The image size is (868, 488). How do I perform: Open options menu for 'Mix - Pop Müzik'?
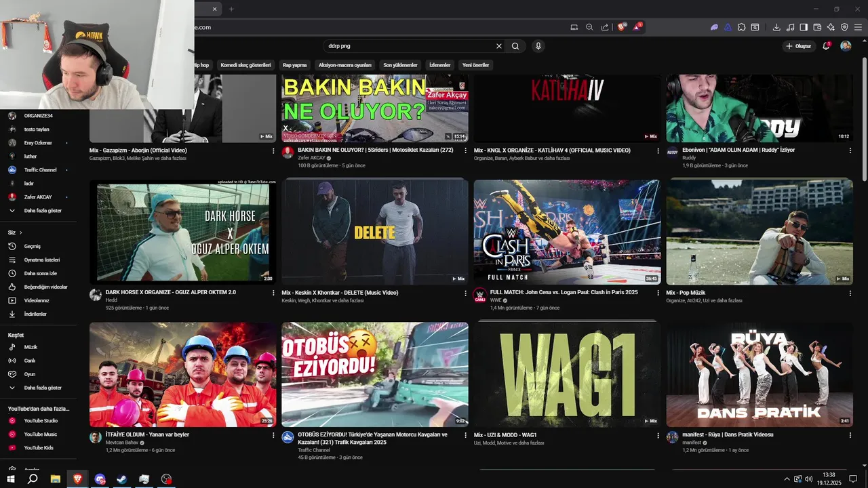850,293
